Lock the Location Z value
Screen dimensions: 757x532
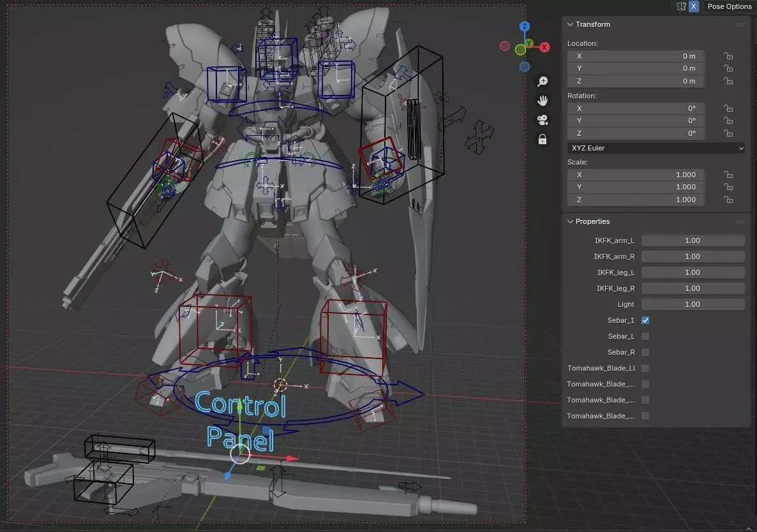tap(728, 81)
